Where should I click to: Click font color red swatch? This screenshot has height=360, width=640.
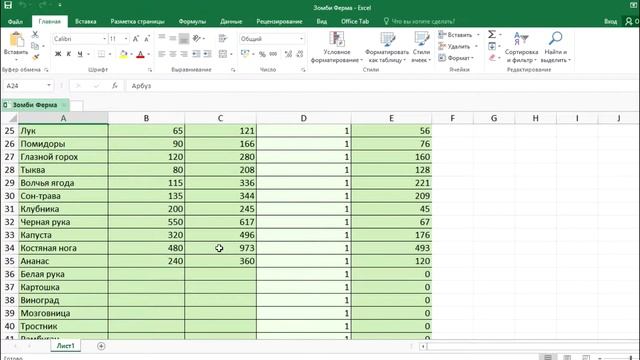tap(140, 54)
